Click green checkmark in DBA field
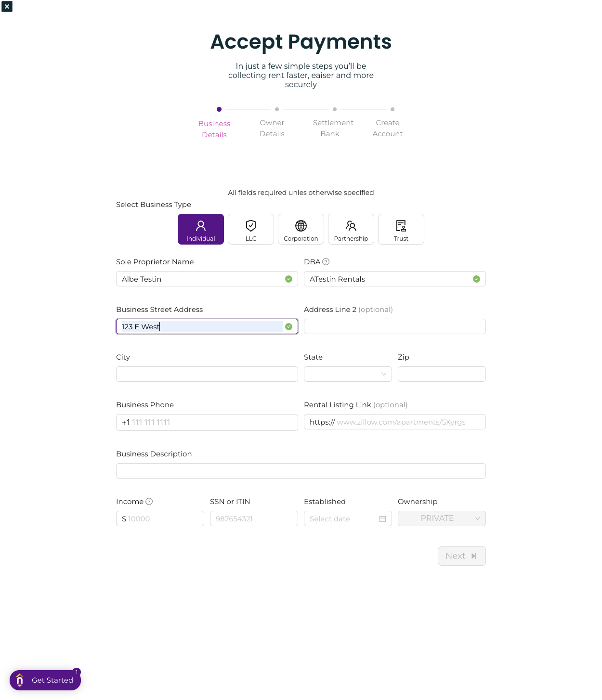This screenshot has height=700, width=602. point(476,279)
